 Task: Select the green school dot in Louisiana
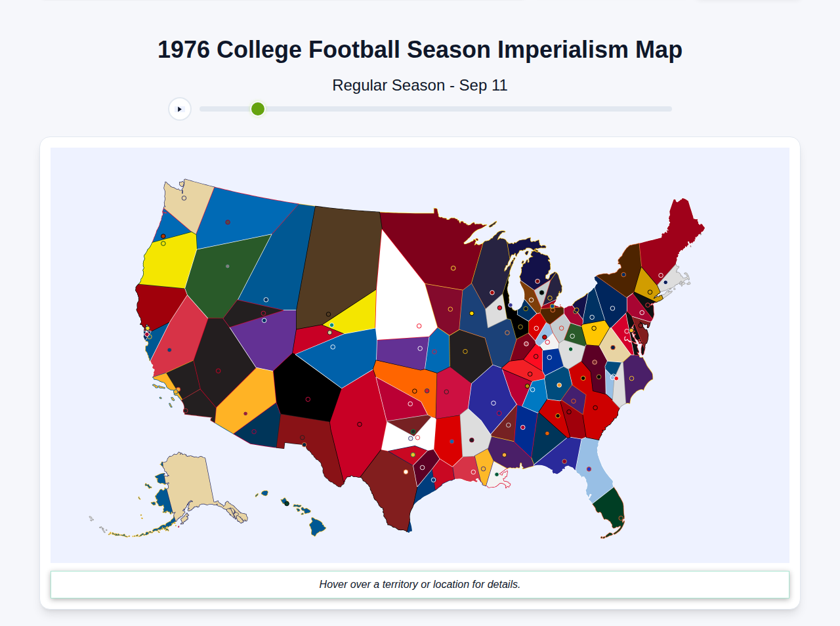tap(497, 474)
